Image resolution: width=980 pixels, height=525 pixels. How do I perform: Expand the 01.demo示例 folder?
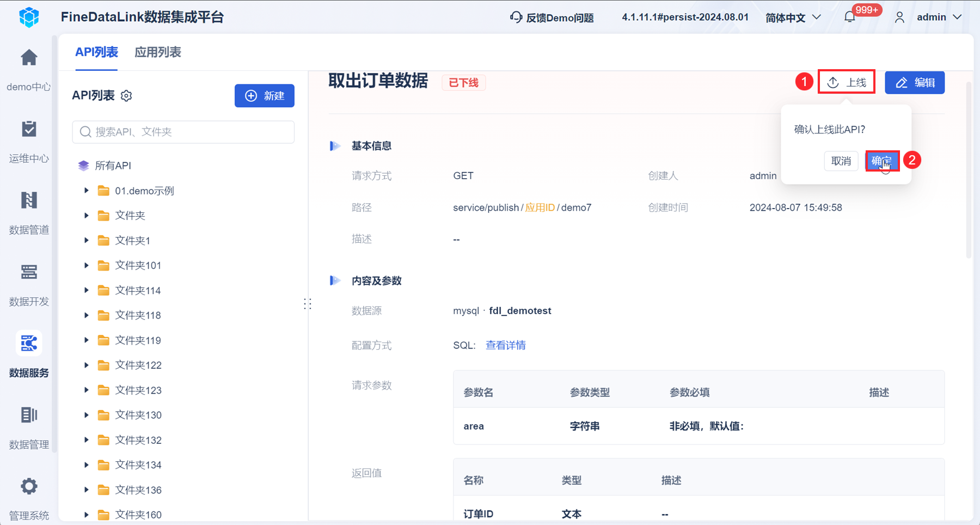coord(86,191)
